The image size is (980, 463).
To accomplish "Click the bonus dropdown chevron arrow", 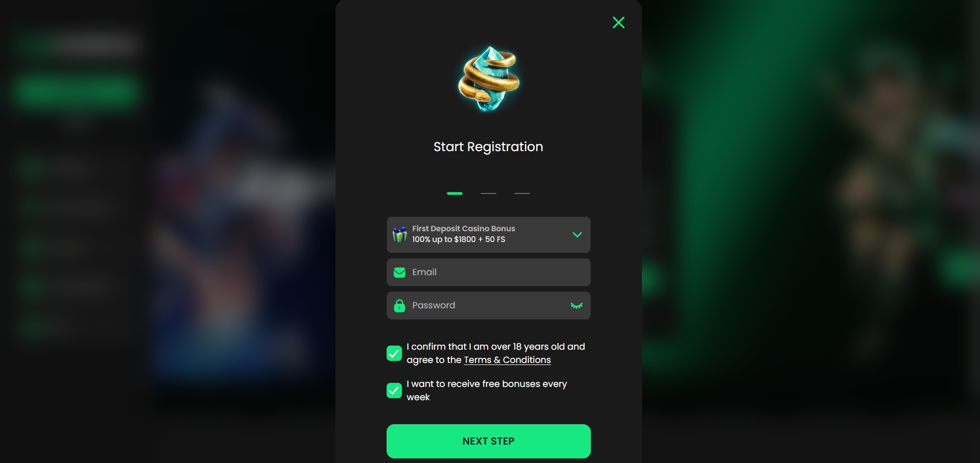I will 577,235.
